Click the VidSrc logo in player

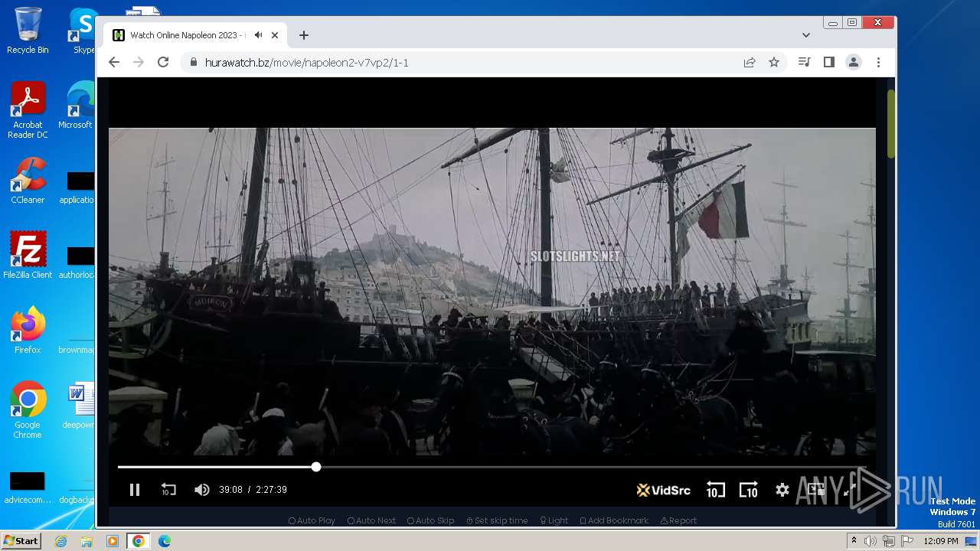(664, 490)
